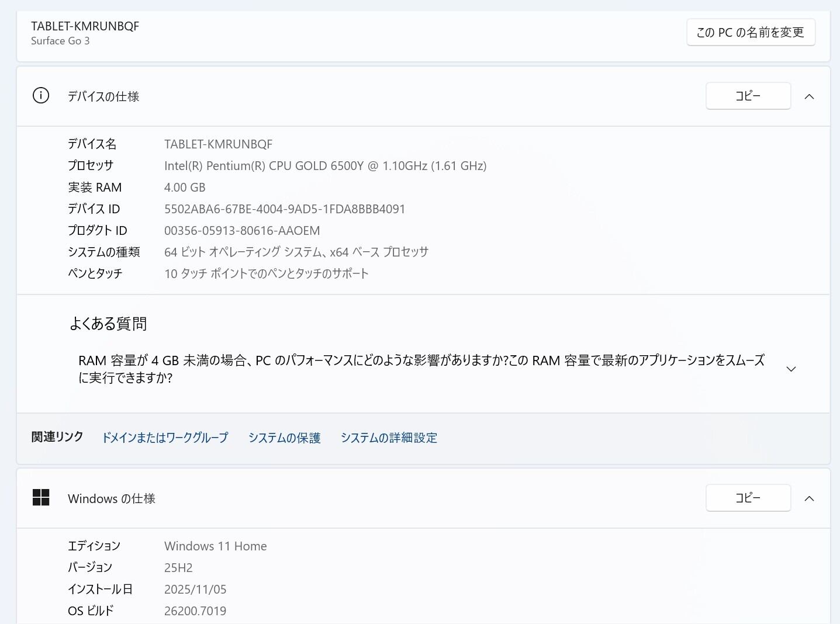This screenshot has width=840, height=624.
Task: Click the OS ビルド value 26200.7019
Action: [x=195, y=611]
